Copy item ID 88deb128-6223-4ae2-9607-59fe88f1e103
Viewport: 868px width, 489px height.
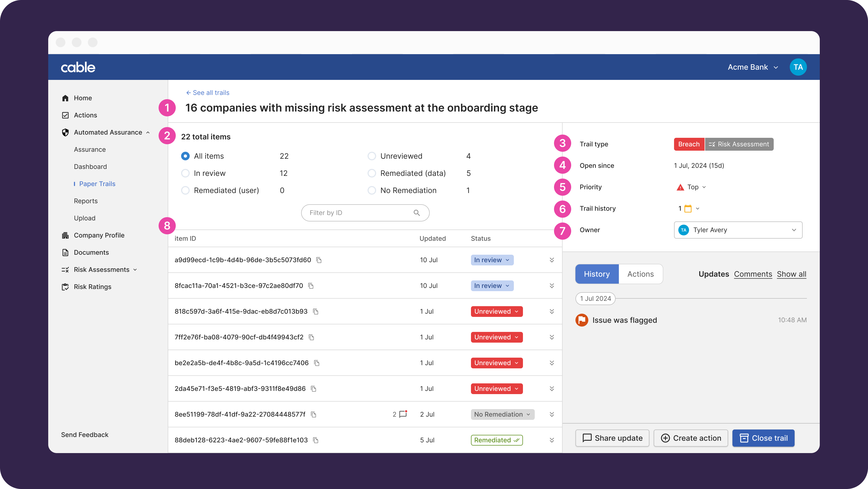[x=316, y=440]
